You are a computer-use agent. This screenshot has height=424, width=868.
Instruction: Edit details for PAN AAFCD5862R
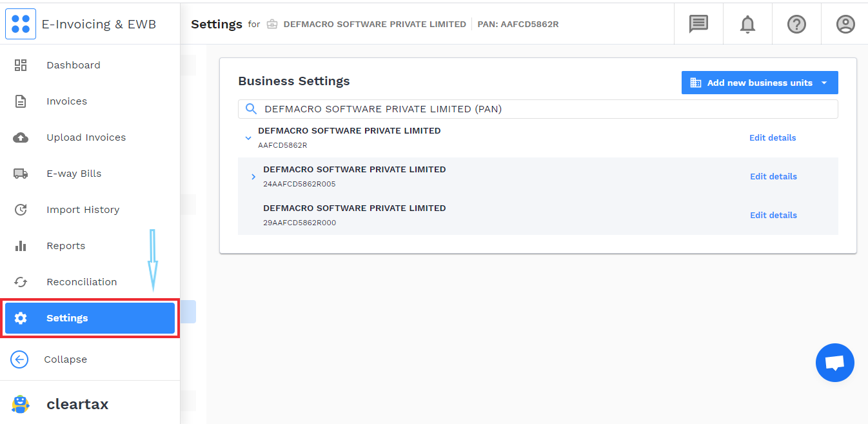tap(772, 138)
